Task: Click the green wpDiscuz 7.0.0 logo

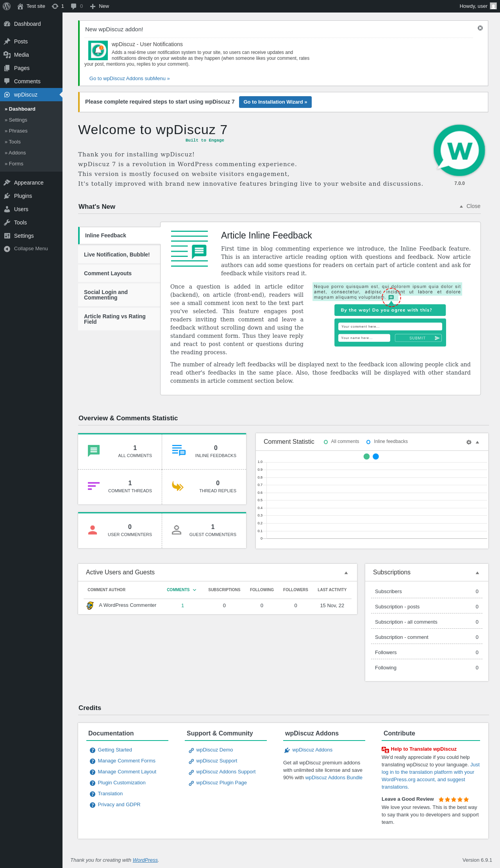Action: pyautogui.click(x=459, y=151)
